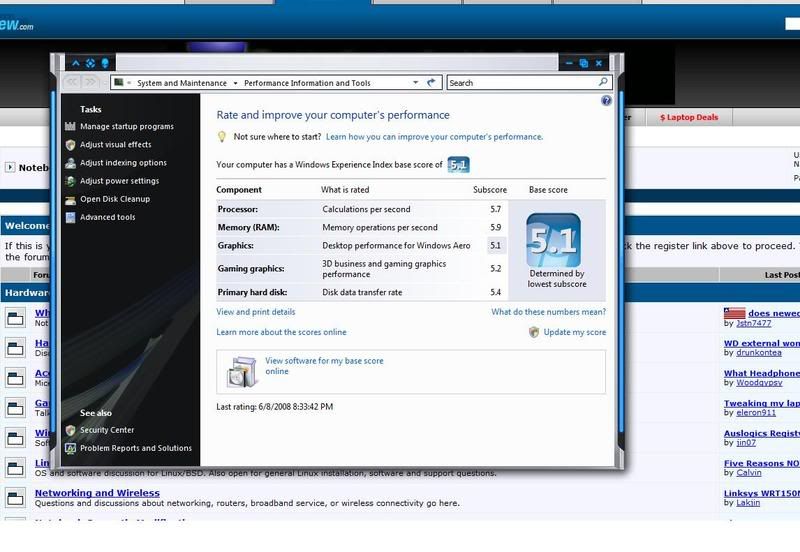Click the Security Center shield icon

click(x=70, y=431)
